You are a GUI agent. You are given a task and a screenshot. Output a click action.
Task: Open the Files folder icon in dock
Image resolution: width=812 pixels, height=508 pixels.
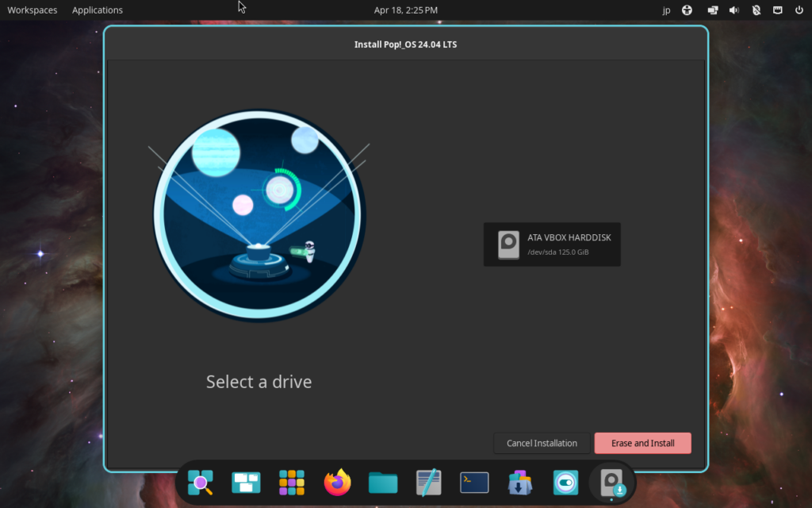[383, 482]
